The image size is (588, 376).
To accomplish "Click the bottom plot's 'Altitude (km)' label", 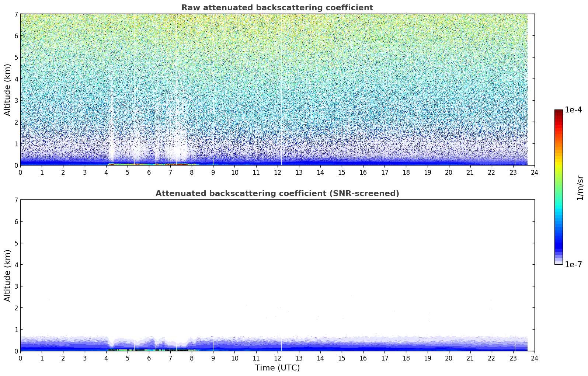I will tap(8, 275).
